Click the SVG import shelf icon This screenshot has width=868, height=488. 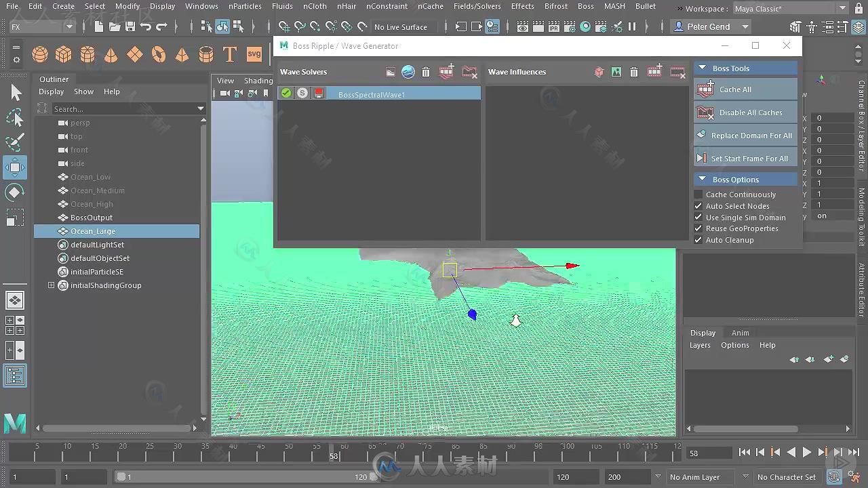[254, 54]
